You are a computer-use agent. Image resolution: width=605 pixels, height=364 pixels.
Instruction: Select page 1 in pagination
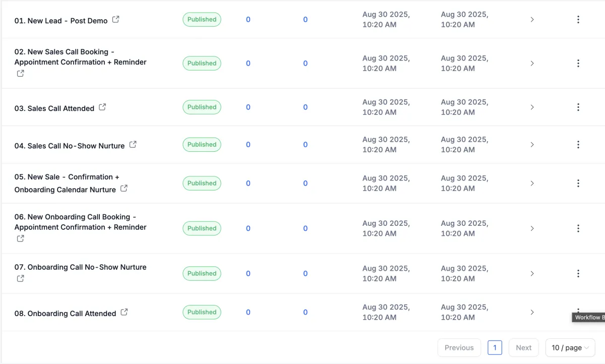tap(495, 348)
